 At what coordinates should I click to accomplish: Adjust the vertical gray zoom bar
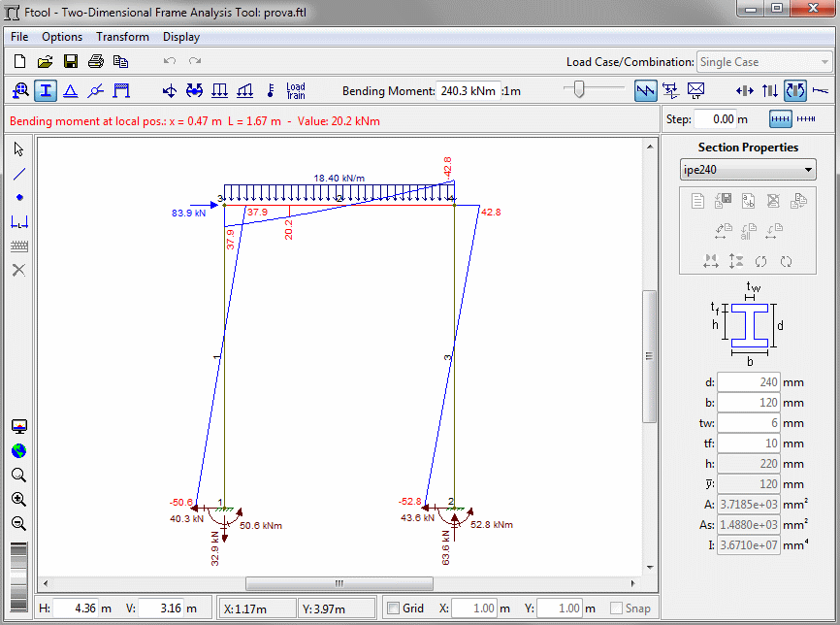[18, 576]
